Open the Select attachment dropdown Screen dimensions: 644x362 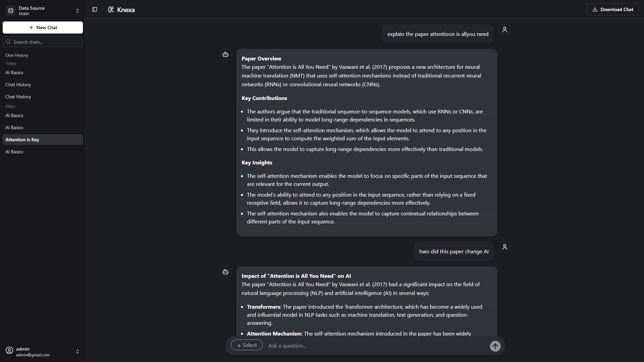(247, 345)
